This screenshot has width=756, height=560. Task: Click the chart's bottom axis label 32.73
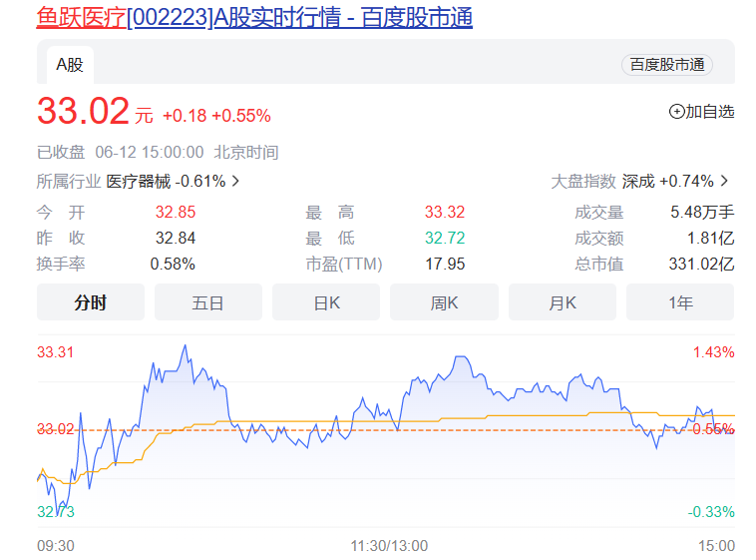click(x=56, y=512)
